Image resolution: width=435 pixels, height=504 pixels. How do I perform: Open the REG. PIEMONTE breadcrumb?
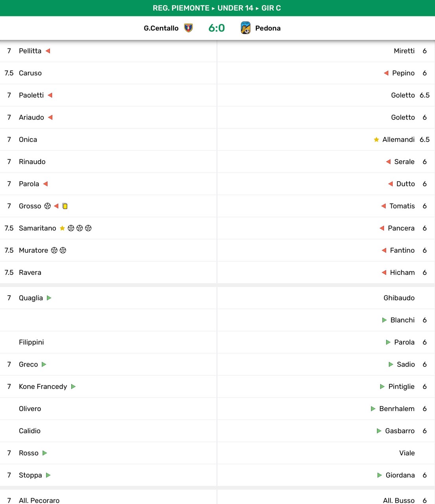point(181,8)
